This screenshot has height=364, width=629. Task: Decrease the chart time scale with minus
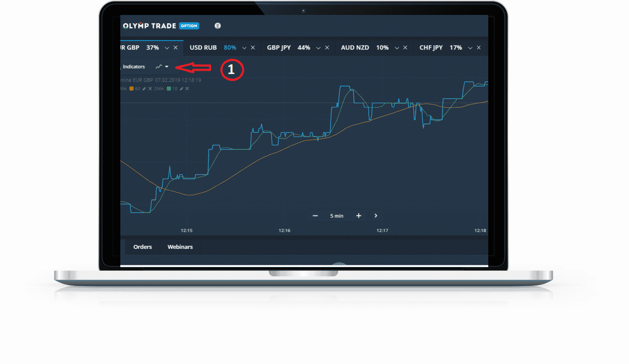click(315, 216)
